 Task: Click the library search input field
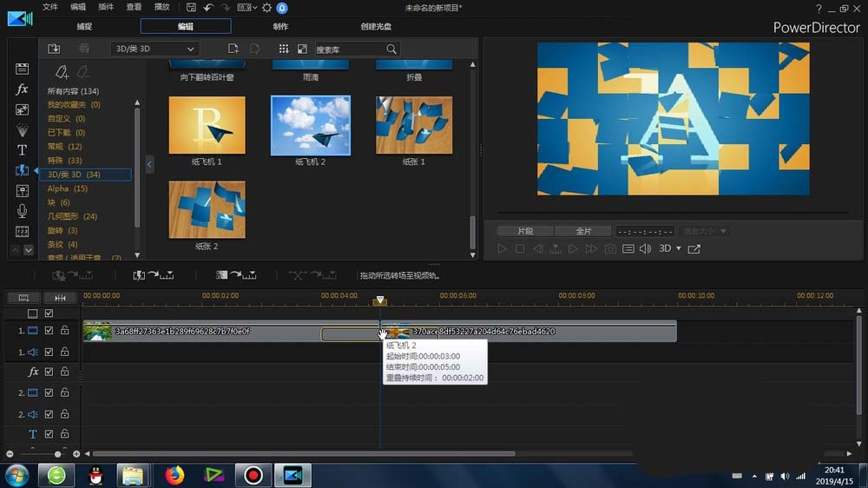(349, 49)
